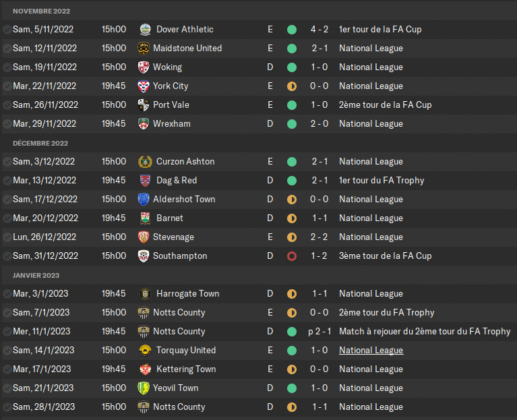Open 'Match à rejouer du 2ème tour du FA Trophy'
517x420 pixels.
pyautogui.click(x=425, y=332)
